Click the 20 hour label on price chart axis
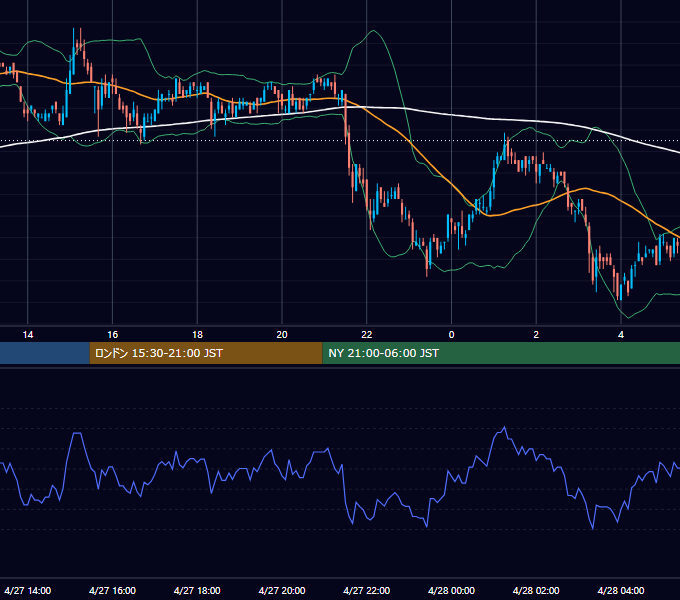The image size is (680, 600). click(282, 335)
